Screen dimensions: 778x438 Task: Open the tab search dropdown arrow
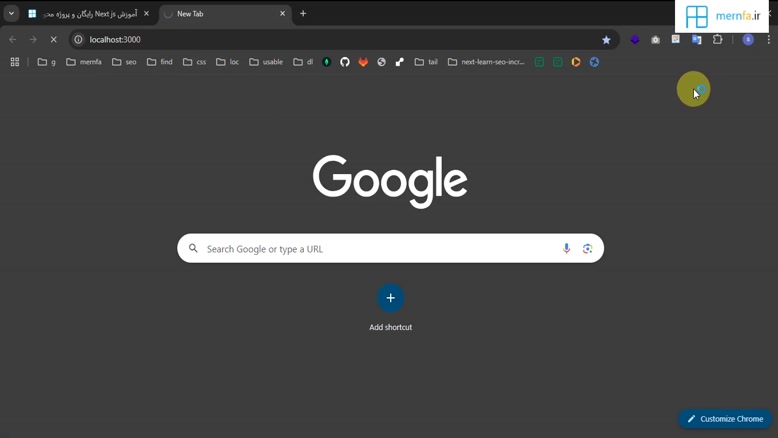(11, 14)
